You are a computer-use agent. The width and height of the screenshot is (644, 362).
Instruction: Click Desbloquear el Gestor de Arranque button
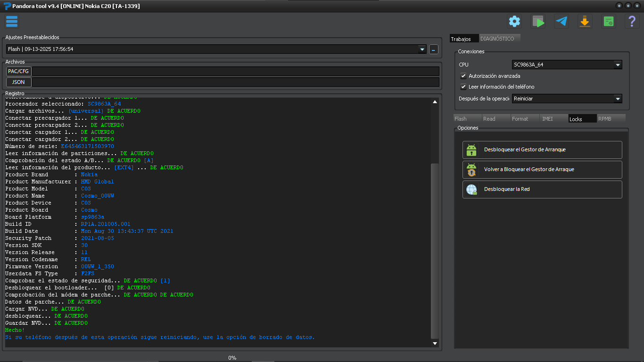pyautogui.click(x=542, y=150)
